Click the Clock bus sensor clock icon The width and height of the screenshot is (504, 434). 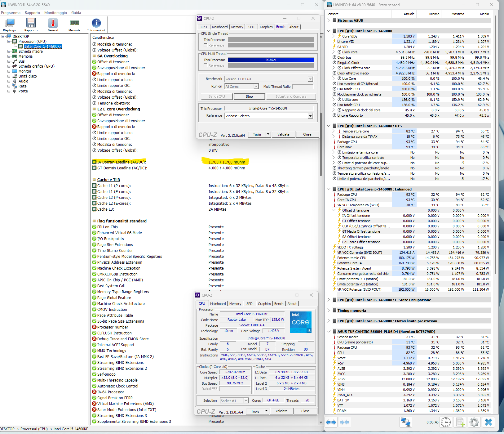(334, 57)
